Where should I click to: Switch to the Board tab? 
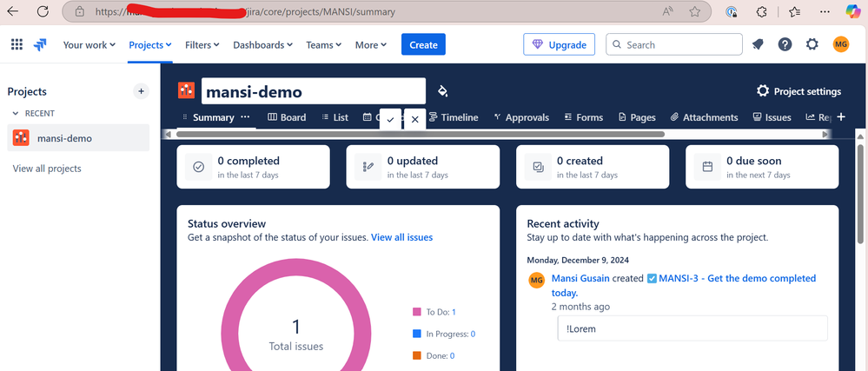click(x=287, y=117)
